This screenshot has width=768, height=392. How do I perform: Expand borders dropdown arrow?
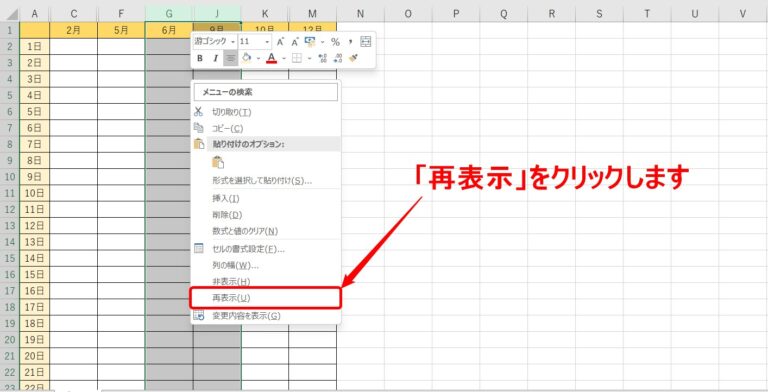pyautogui.click(x=309, y=58)
